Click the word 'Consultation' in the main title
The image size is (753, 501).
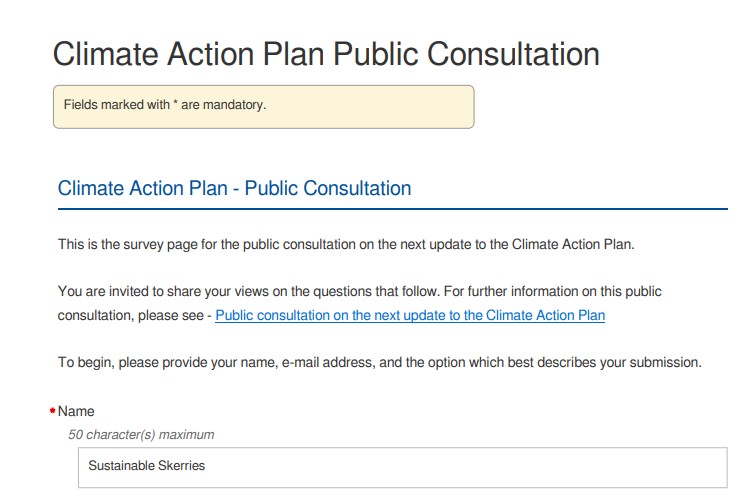pos(513,53)
